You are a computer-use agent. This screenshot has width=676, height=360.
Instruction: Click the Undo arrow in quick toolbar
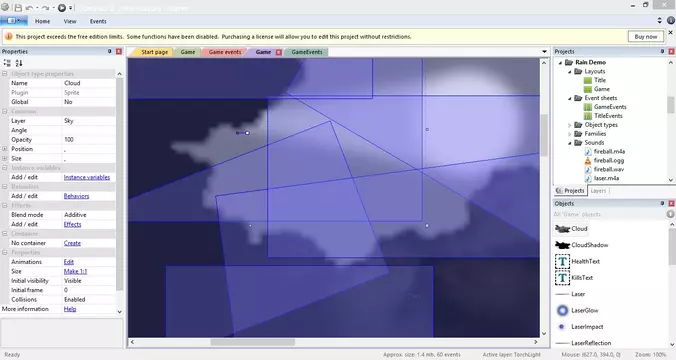(29, 8)
